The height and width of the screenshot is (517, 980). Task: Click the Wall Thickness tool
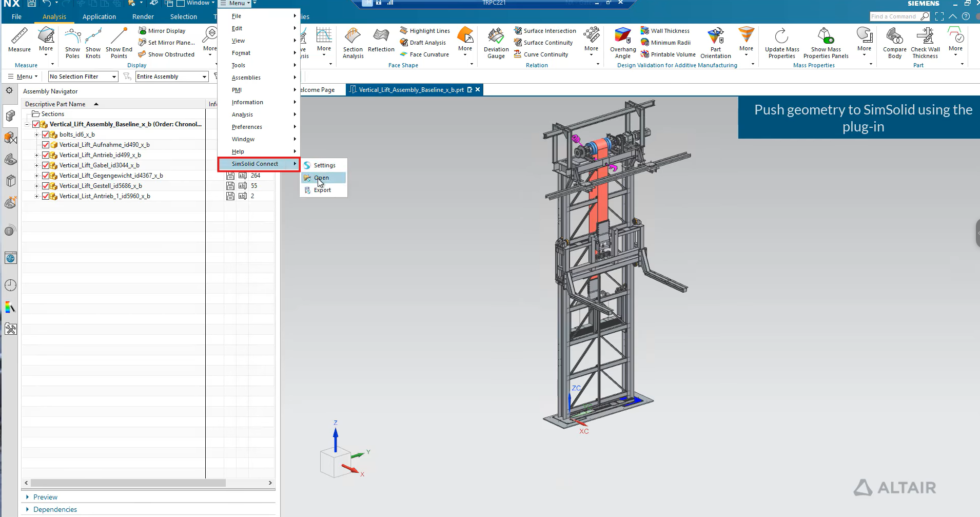point(665,31)
